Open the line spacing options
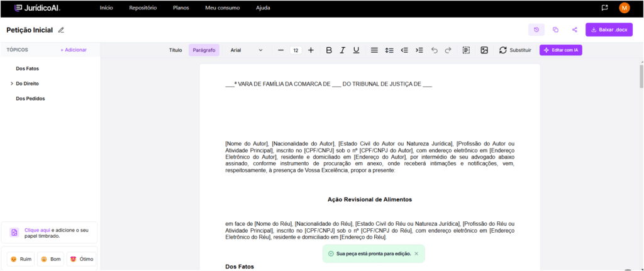Screen dimensions: 644x271 pyautogui.click(x=389, y=50)
